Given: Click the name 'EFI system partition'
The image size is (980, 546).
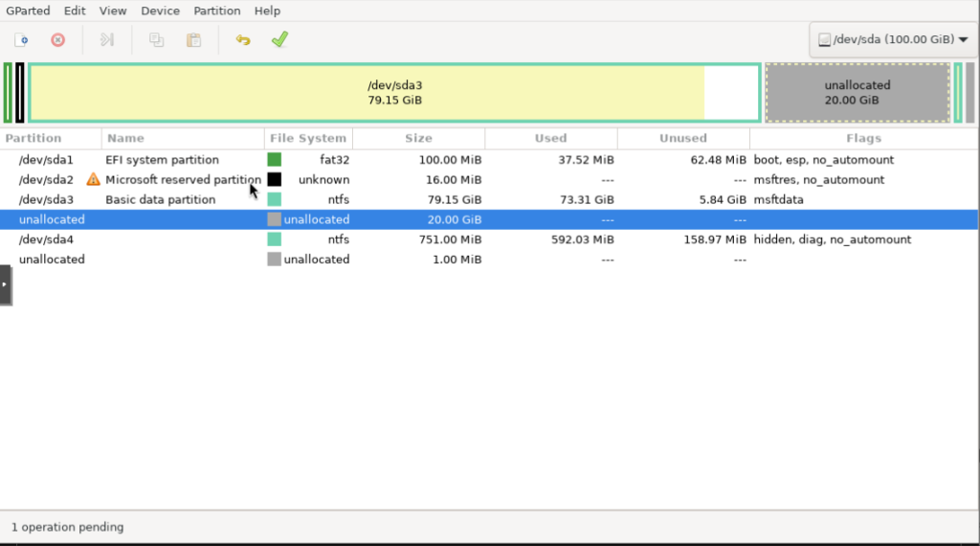Looking at the screenshot, I should point(162,159).
